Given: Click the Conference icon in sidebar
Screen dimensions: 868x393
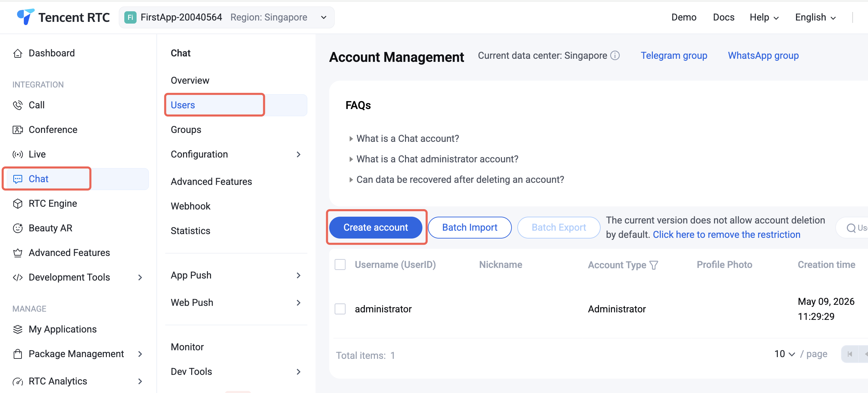Looking at the screenshot, I should pyautogui.click(x=18, y=130).
